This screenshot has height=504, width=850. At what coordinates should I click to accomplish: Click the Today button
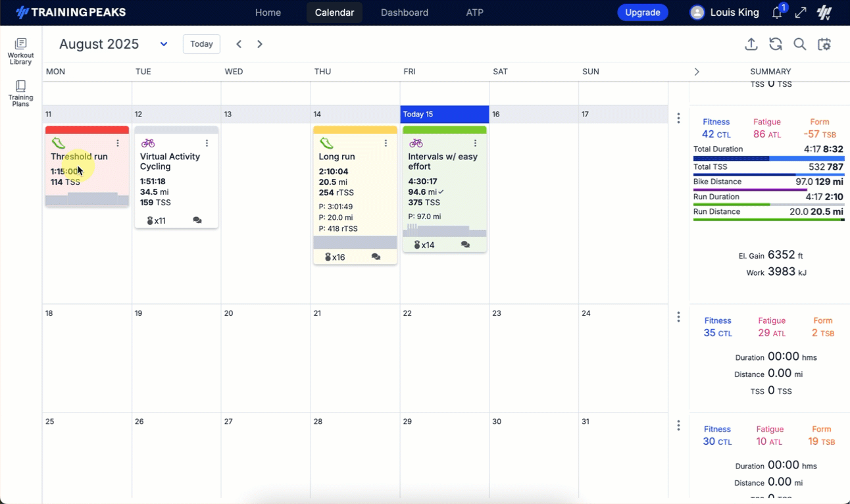tap(201, 44)
